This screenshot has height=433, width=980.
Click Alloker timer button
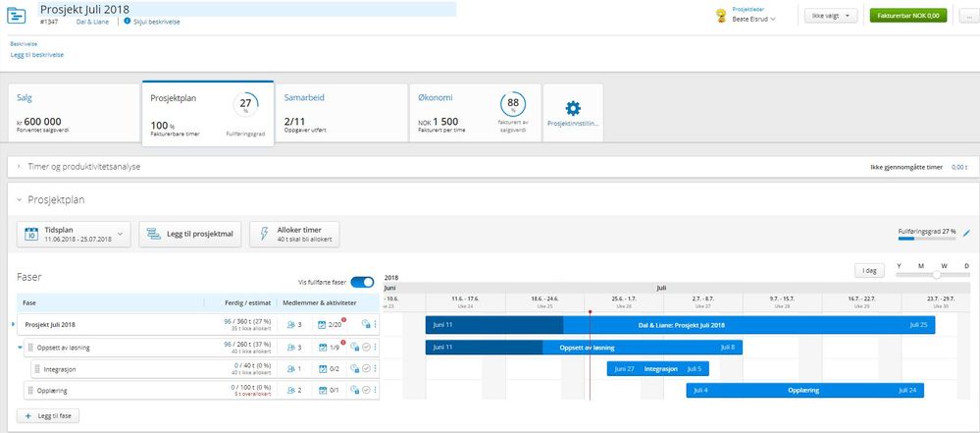point(294,235)
